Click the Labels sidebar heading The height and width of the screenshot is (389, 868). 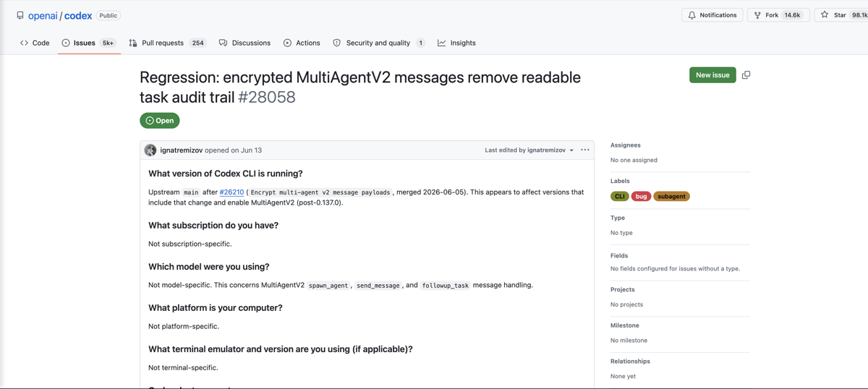pyautogui.click(x=620, y=181)
